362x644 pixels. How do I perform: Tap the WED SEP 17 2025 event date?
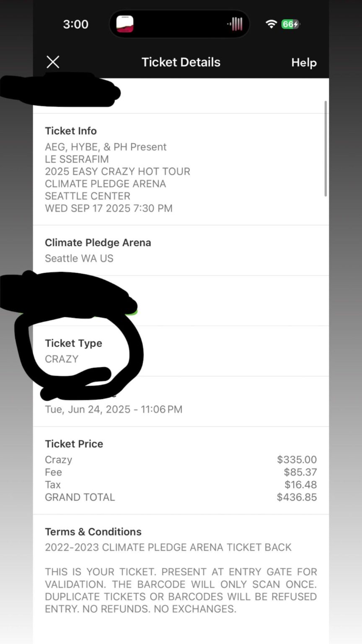point(109,208)
